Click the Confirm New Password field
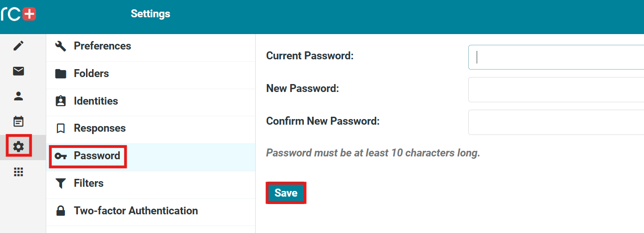Viewport: 644px width, 233px height. (556, 122)
